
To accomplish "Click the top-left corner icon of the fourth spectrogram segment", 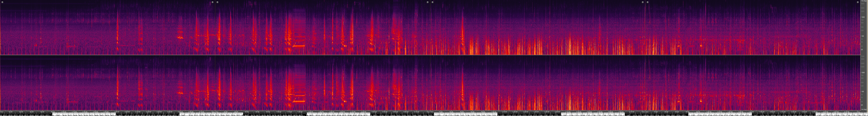I will click(x=648, y=2).
